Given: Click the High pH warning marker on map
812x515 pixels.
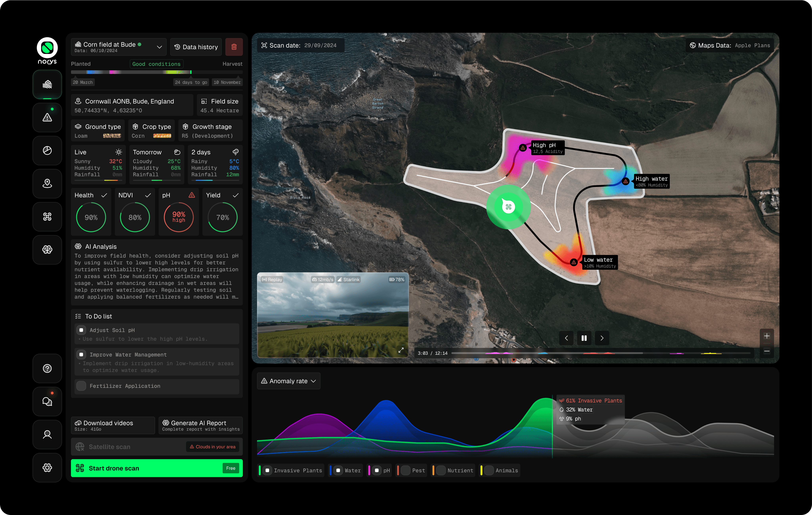Looking at the screenshot, I should tap(523, 148).
